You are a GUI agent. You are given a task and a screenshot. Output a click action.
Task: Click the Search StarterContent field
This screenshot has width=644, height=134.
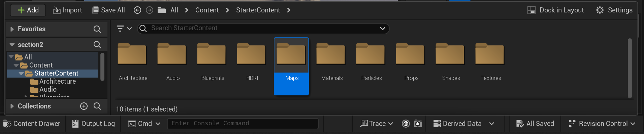coord(263,28)
